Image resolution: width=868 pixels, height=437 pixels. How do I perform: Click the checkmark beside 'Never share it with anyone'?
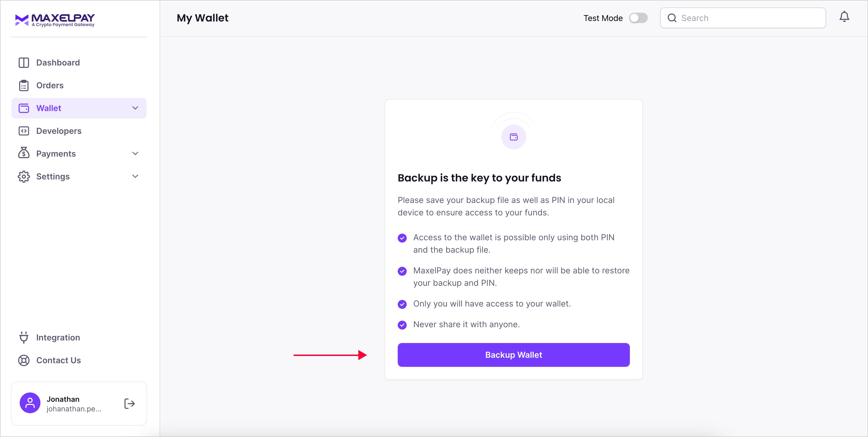(x=402, y=325)
